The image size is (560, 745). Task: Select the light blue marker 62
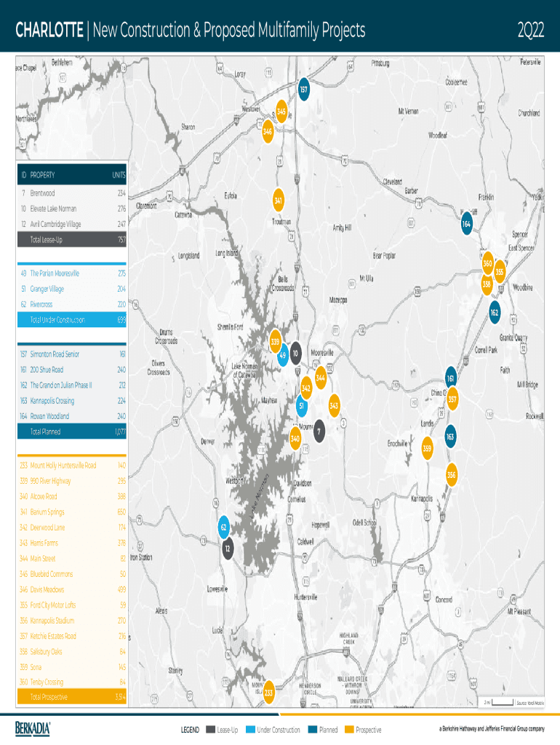(x=225, y=527)
